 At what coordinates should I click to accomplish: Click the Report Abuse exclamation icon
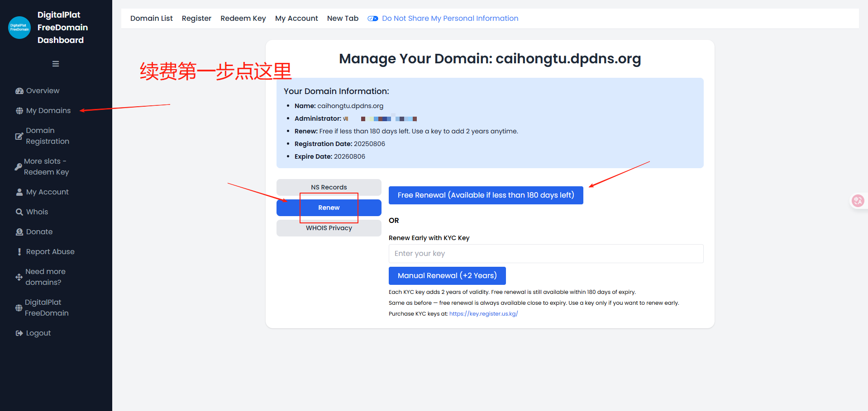point(19,252)
